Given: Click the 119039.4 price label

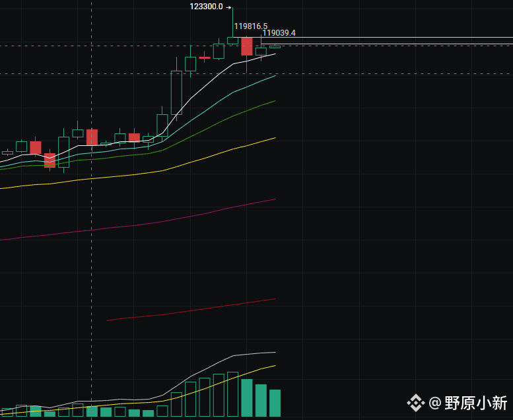Looking at the screenshot, I should point(279,33).
